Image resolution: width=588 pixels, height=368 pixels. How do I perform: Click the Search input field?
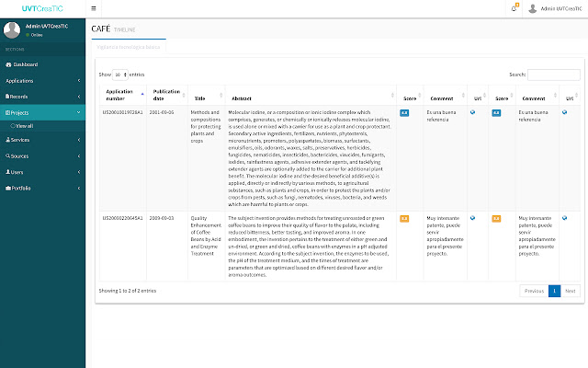pos(553,74)
